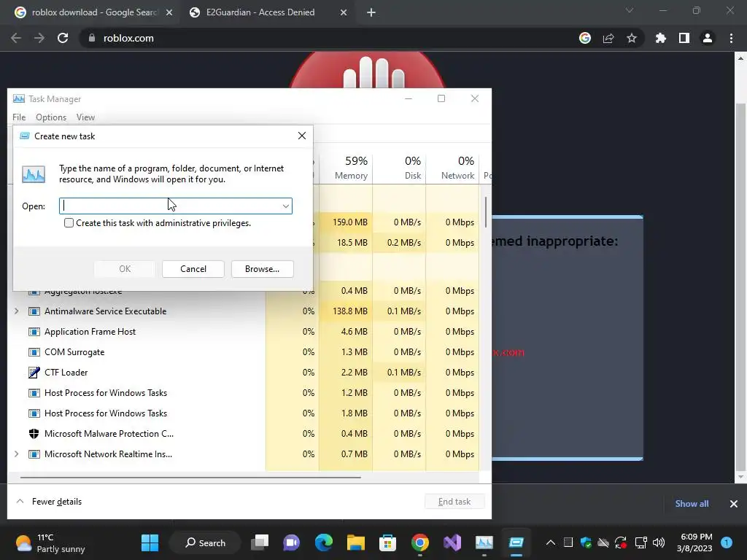Open Microsoft Store from taskbar

pos(388,542)
